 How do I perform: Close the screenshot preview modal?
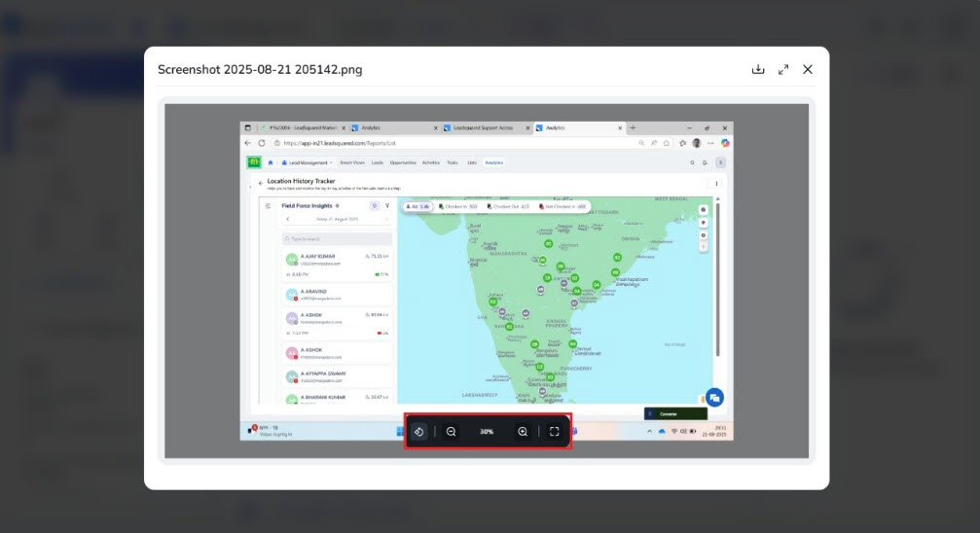(808, 69)
